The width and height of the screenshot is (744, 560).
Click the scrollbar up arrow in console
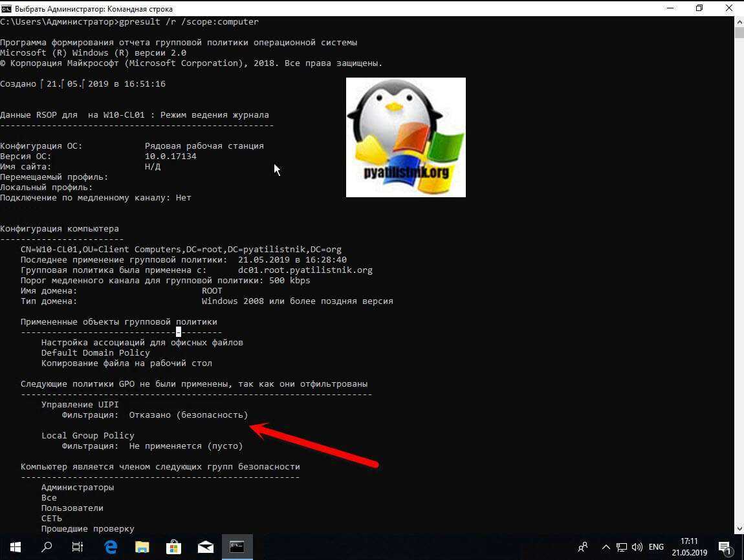coord(738,22)
